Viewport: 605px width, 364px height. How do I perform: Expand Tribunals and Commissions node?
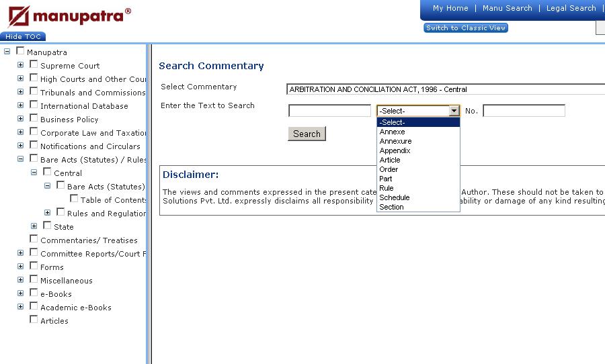tap(20, 92)
